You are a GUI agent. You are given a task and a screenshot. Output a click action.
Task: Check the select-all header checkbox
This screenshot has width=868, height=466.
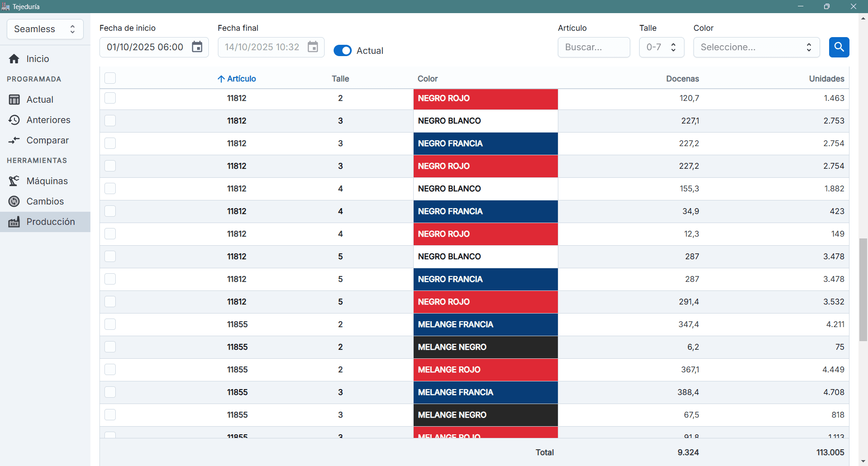pyautogui.click(x=110, y=78)
